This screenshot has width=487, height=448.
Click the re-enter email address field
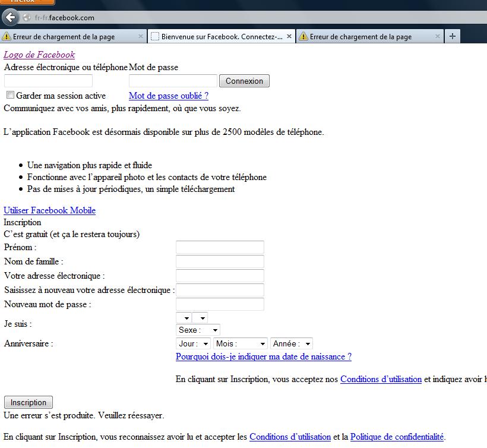pos(220,290)
